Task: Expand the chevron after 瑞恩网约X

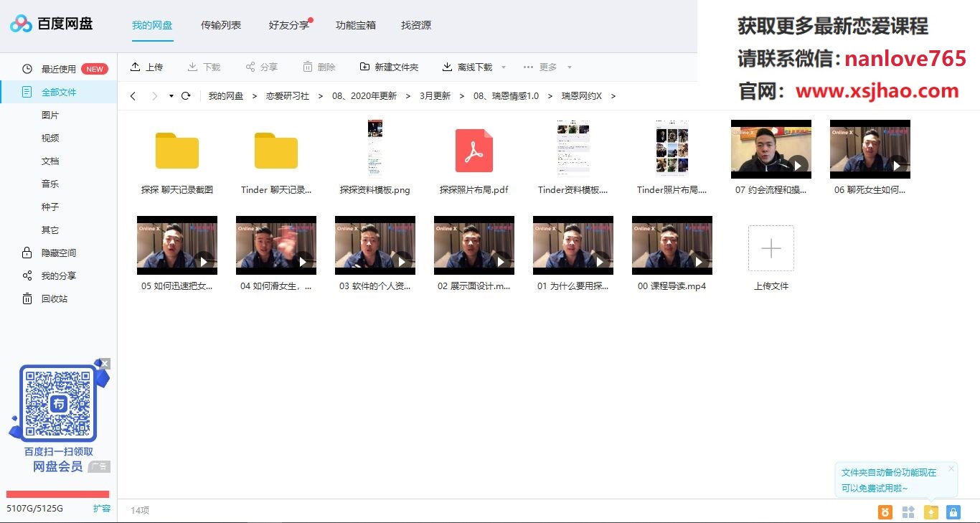Action: [x=613, y=96]
